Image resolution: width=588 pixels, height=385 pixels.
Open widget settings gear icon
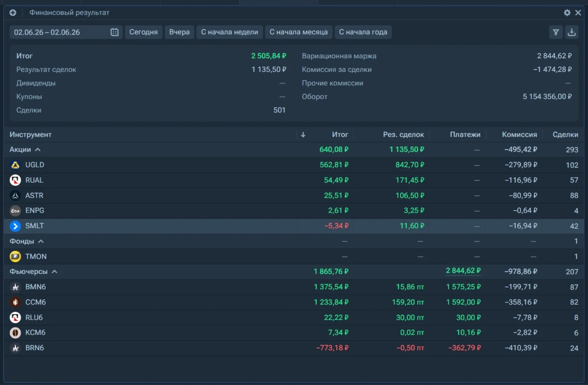(567, 13)
